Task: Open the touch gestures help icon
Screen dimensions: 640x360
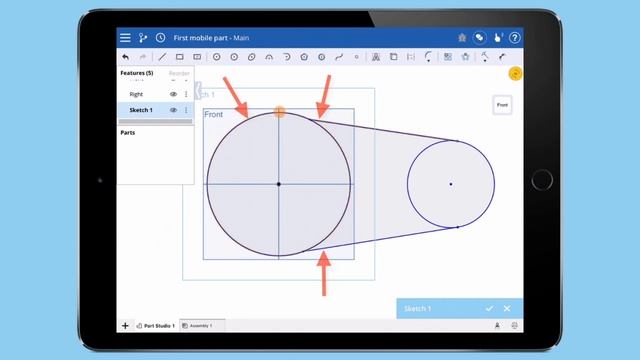Action: [498, 38]
